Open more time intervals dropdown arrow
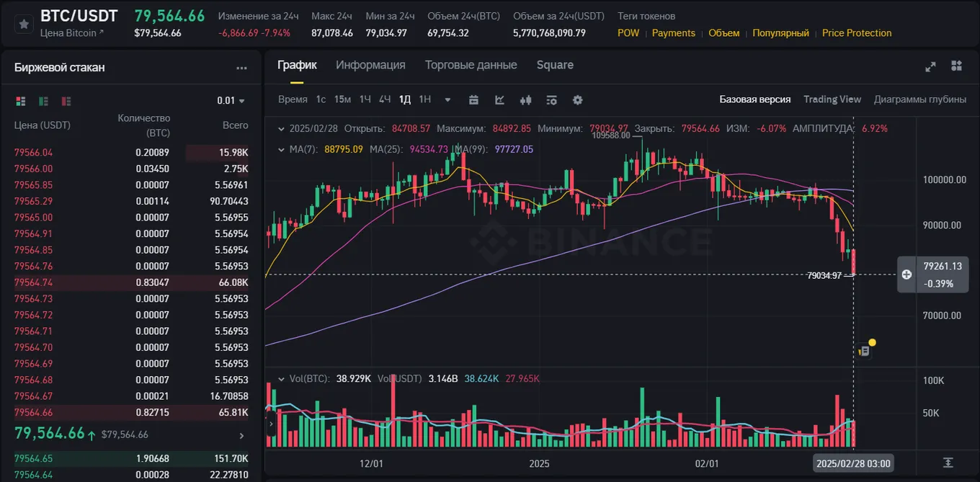 [447, 99]
